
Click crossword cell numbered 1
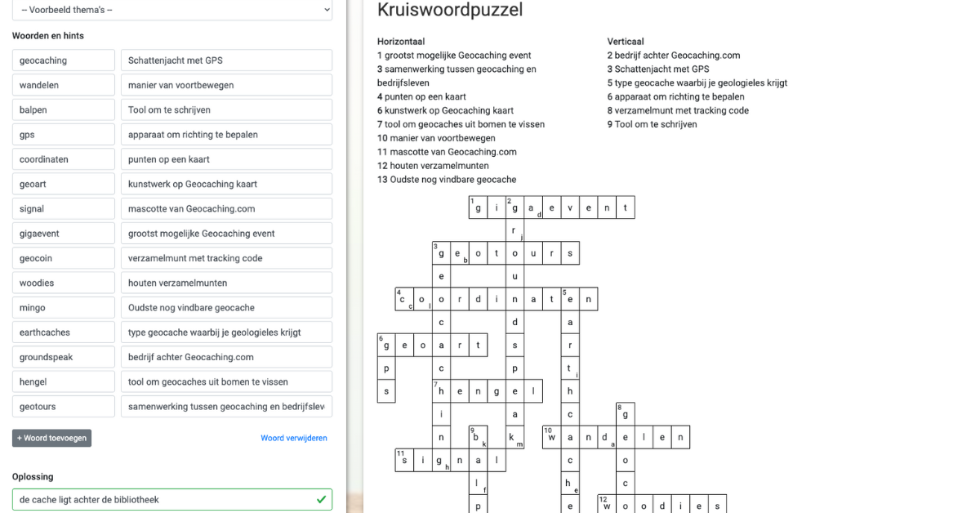pyautogui.click(x=478, y=207)
